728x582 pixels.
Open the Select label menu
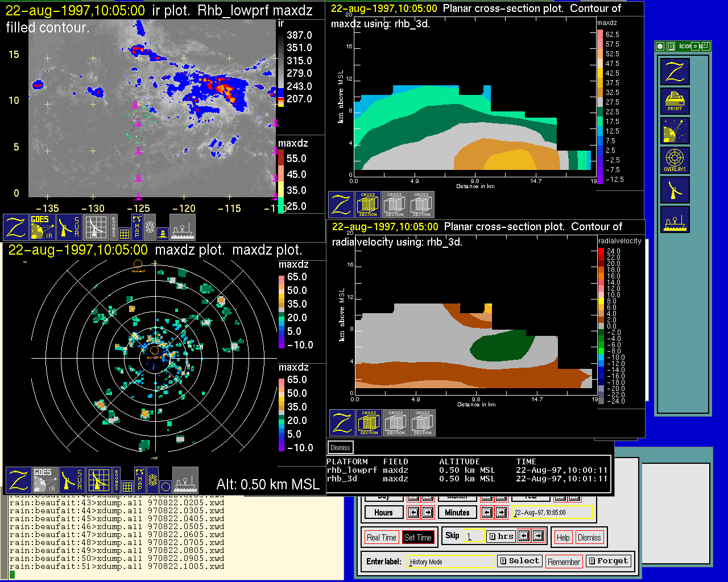(x=519, y=561)
